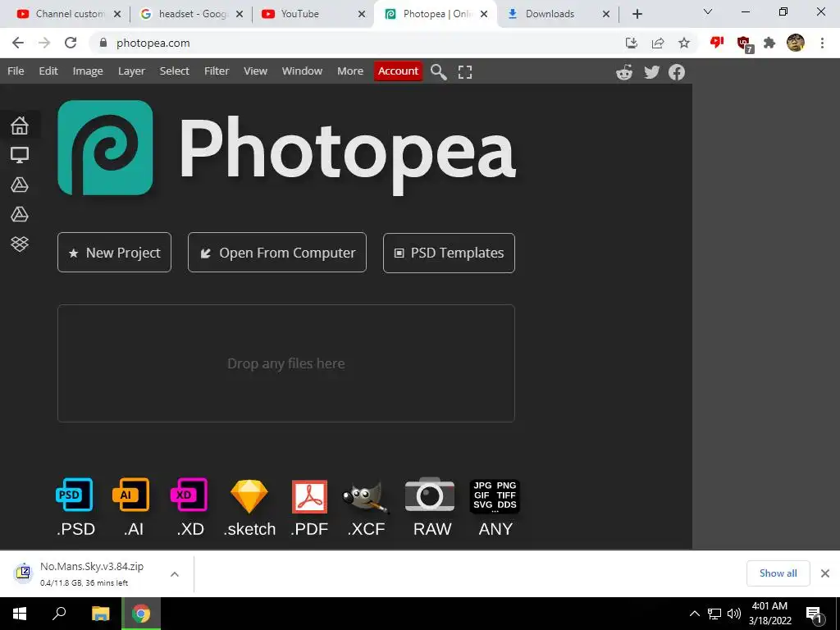Open notification center icon
Image resolution: width=840 pixels, height=630 pixels.
815,614
